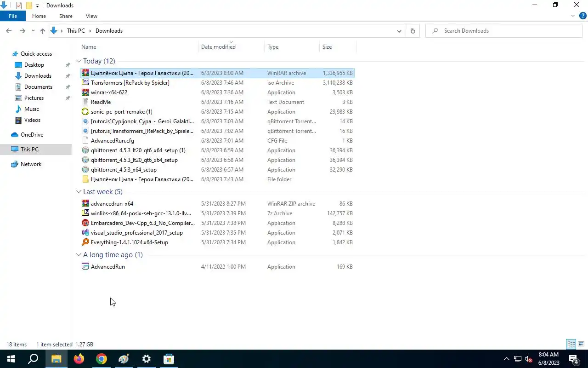
Task: Open Google Chrome from the taskbar
Action: [x=102, y=359]
